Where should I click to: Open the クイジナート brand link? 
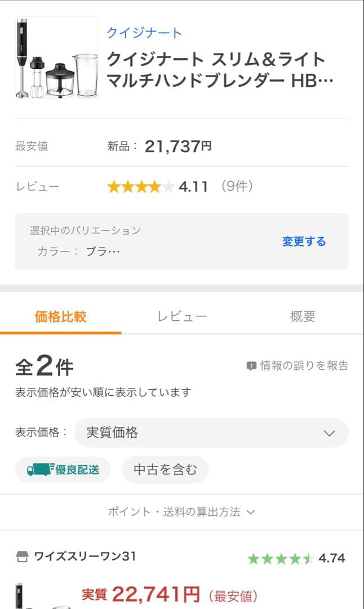[143, 33]
